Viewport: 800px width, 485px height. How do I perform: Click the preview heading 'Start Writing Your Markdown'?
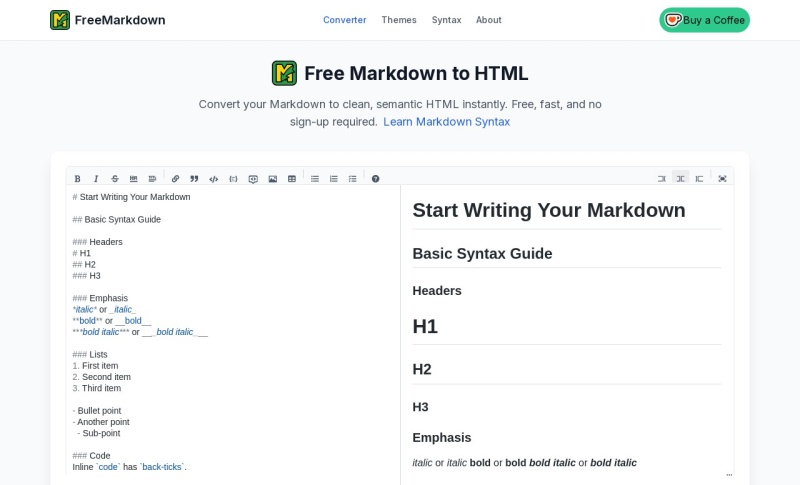point(549,210)
